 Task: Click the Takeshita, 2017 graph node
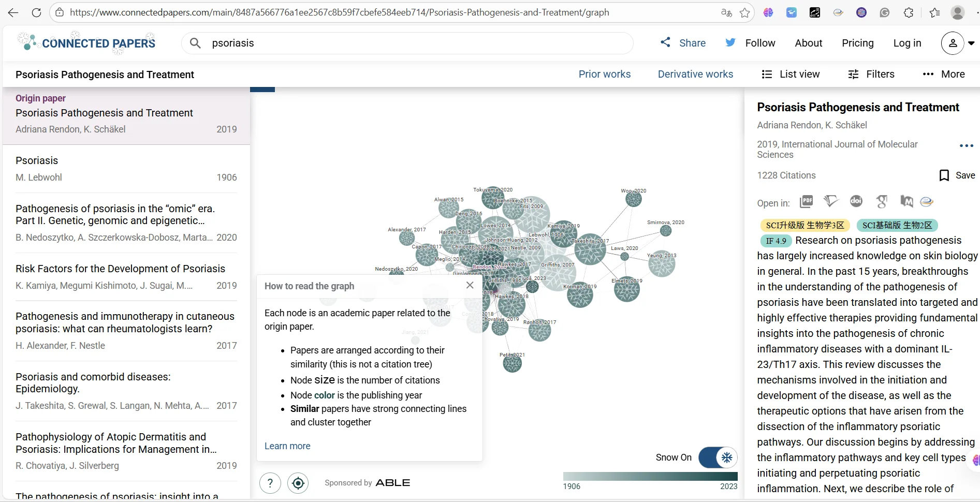pyautogui.click(x=590, y=249)
